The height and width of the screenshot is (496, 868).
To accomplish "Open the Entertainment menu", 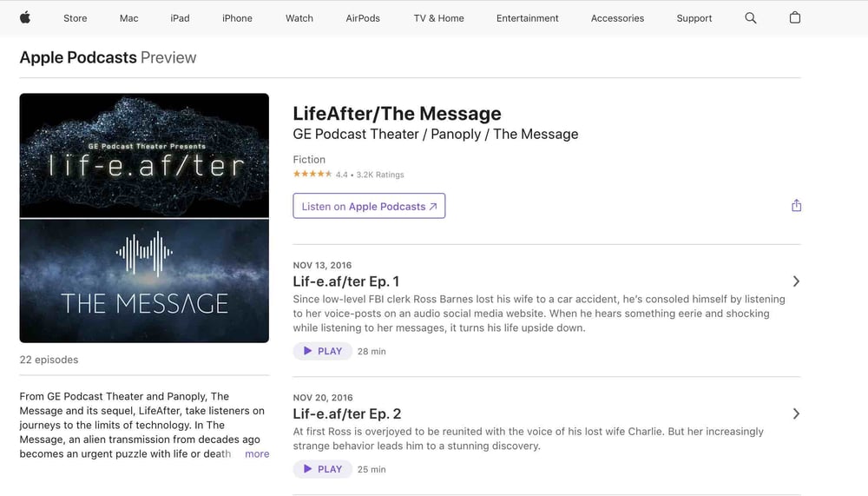I will click(528, 18).
